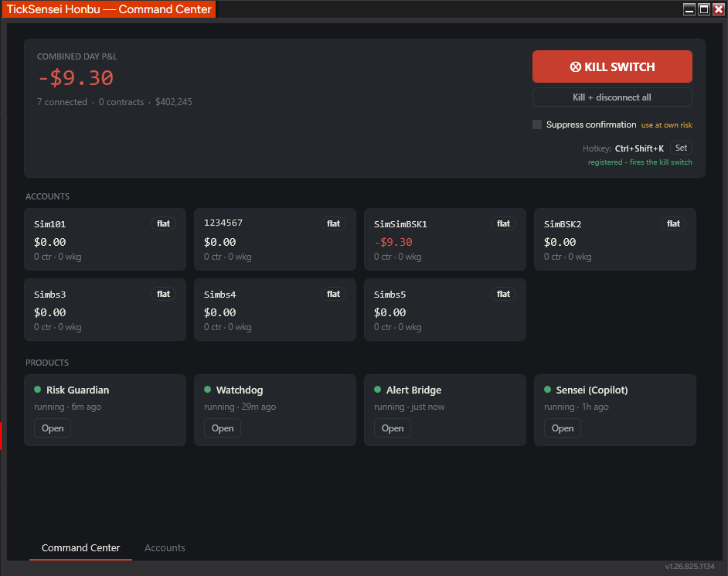Enable Suppress confirmation checkbox
This screenshot has height=576, width=728.
coord(537,124)
